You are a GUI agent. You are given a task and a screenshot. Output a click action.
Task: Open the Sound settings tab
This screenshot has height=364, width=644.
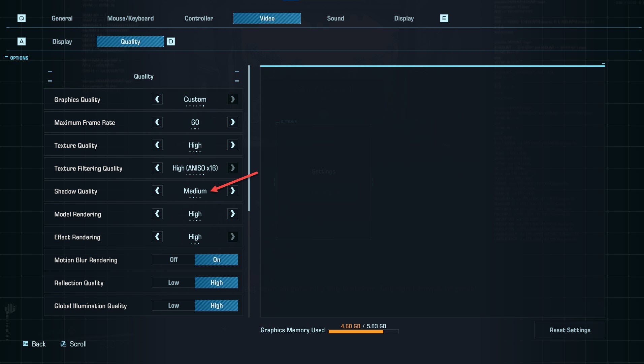[x=335, y=18]
